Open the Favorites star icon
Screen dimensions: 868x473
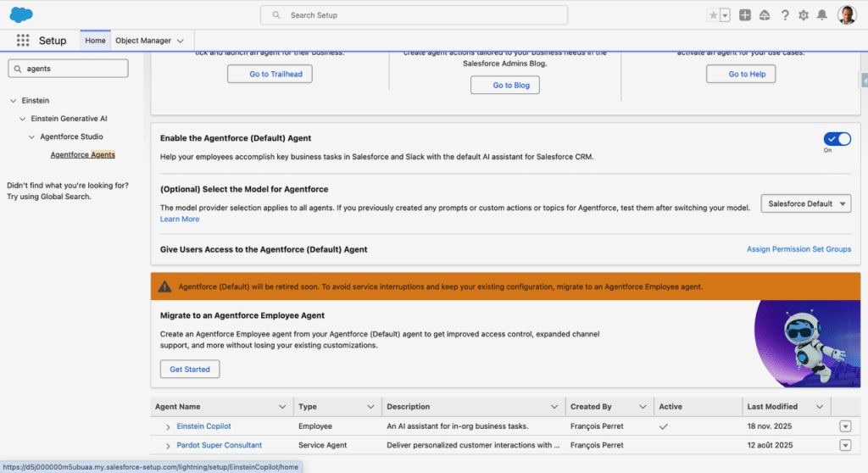714,15
